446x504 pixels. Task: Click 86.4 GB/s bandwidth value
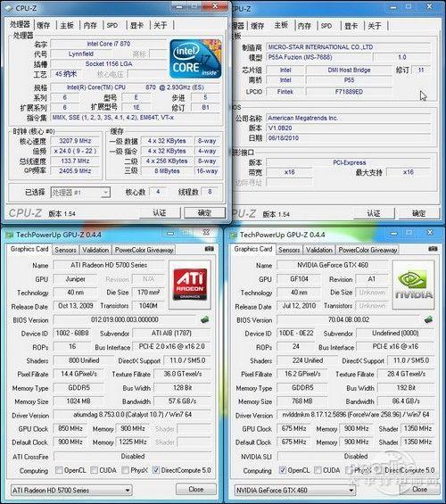[x=406, y=401]
